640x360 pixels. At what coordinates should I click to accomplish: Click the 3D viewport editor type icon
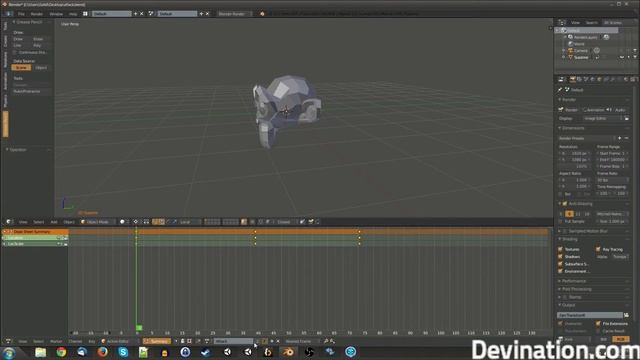[x=8, y=222]
